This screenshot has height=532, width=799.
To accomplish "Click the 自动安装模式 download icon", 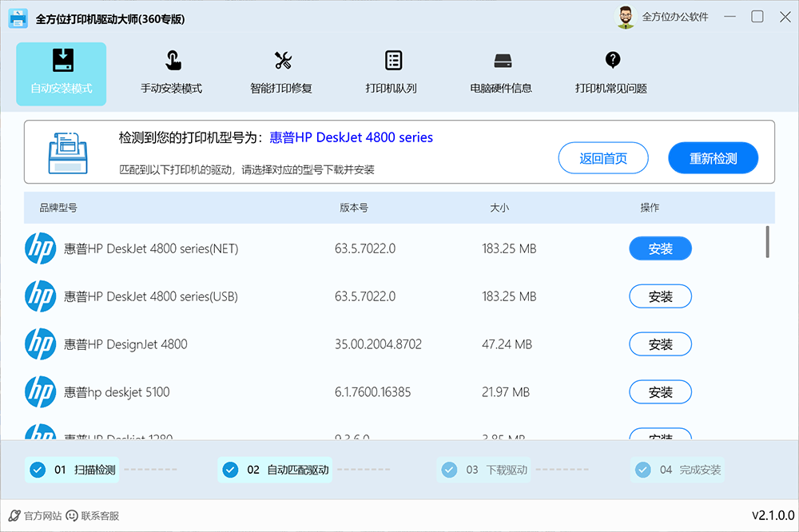I will point(62,61).
